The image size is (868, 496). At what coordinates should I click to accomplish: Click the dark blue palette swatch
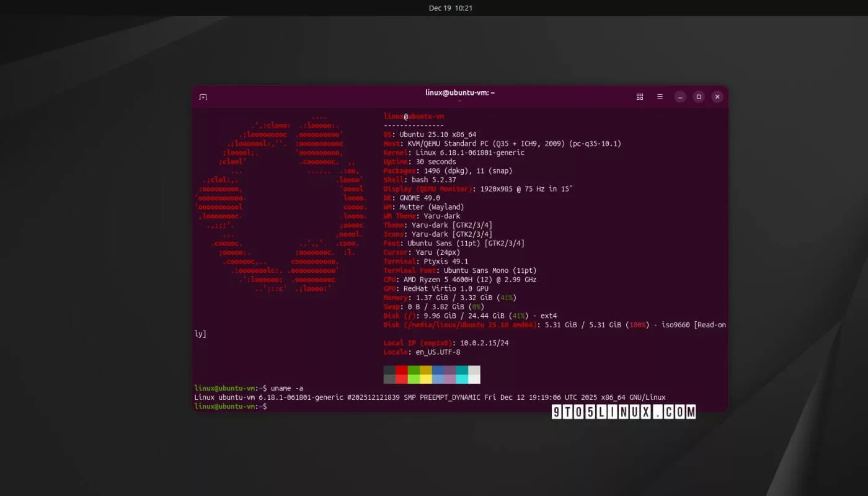(438, 370)
